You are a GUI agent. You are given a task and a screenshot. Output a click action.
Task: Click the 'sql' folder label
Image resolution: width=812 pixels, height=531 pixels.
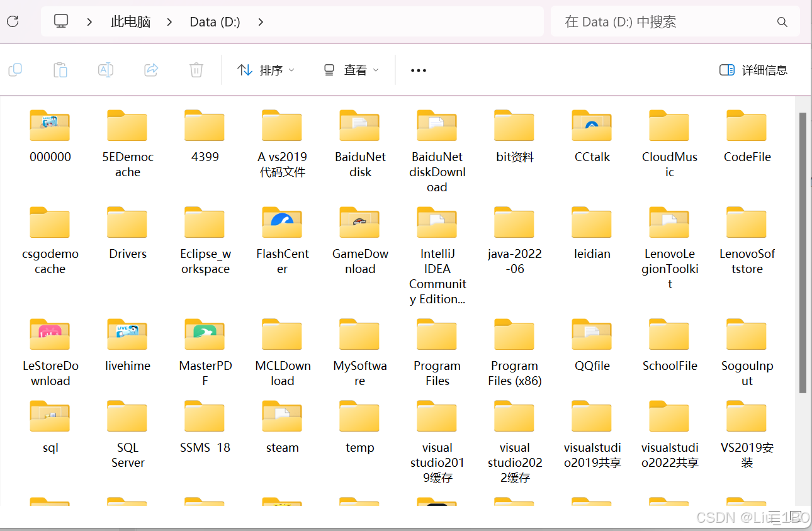pyautogui.click(x=50, y=448)
